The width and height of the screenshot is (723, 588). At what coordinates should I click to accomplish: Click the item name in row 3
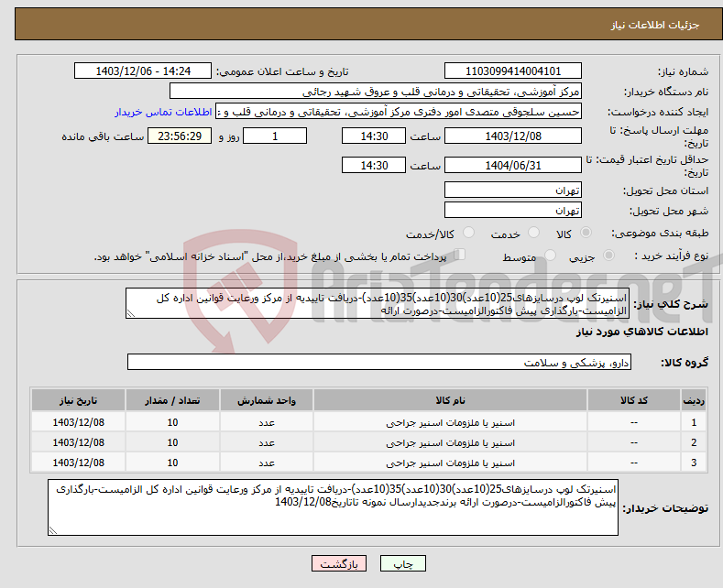pos(450,463)
